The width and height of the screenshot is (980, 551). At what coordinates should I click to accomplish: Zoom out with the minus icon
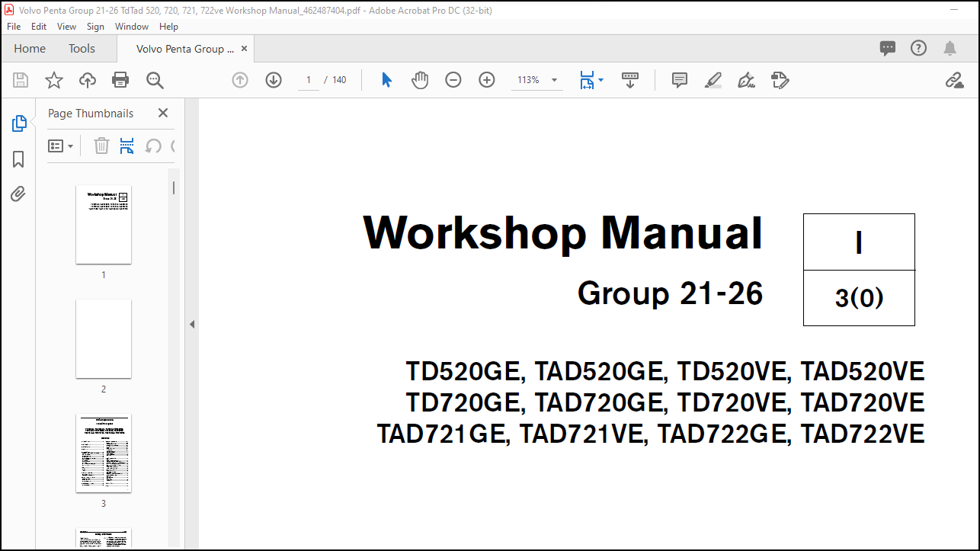click(453, 80)
